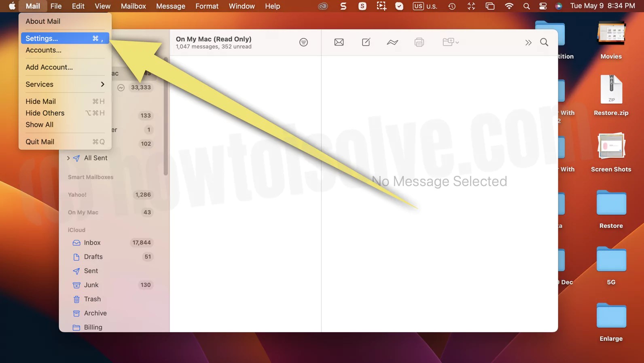Open the Movies desktop item
This screenshot has width=644, height=363.
(611, 40)
